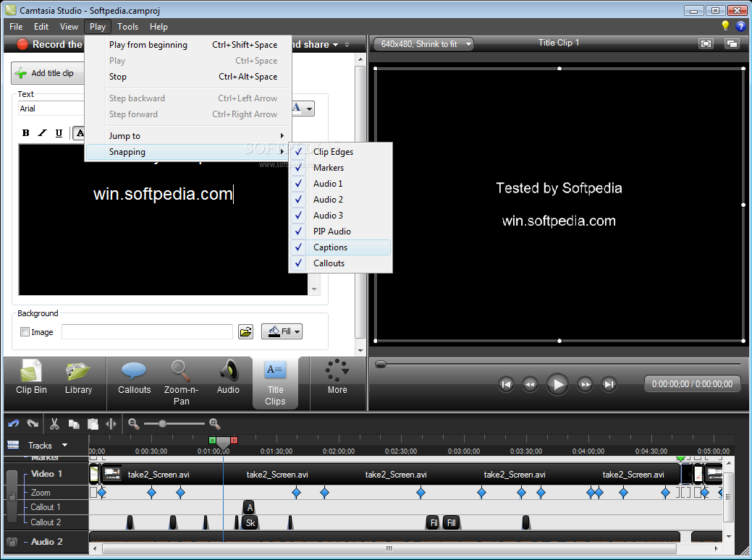Apply italic formatting to title text
This screenshot has width=752, height=560.
tap(42, 133)
